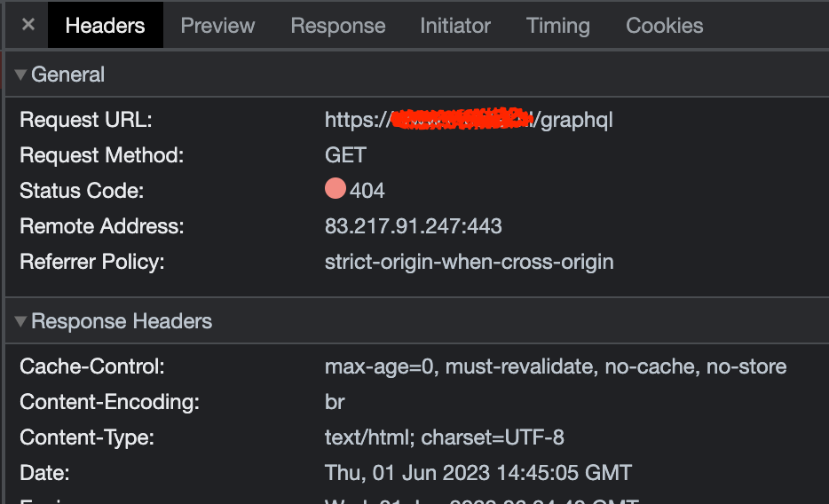Switch to the Timing tab

557,26
